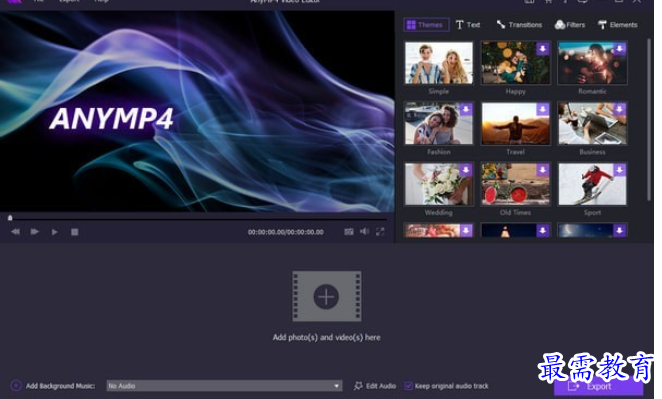Image resolution: width=662 pixels, height=399 pixels.
Task: Select the Simple theme thumbnail
Action: coord(439,63)
